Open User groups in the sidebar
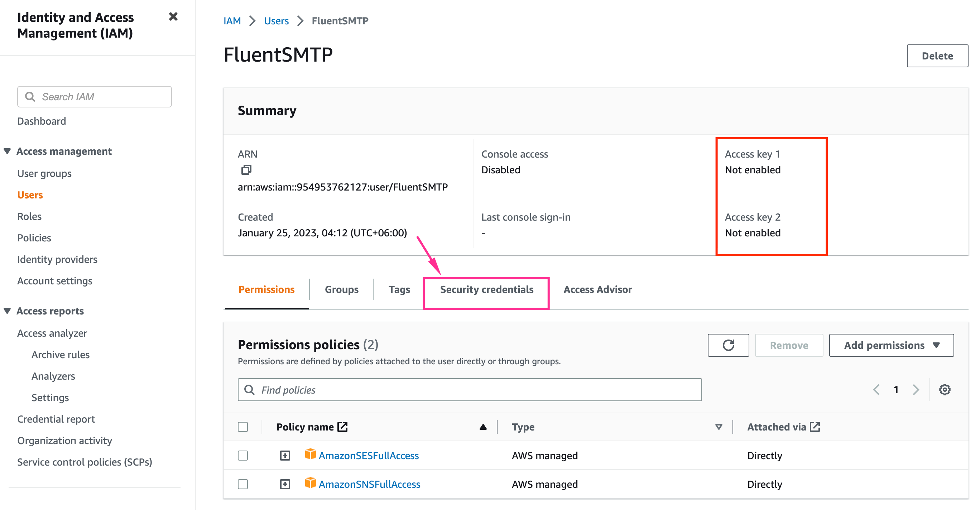The image size is (980, 510). [44, 173]
